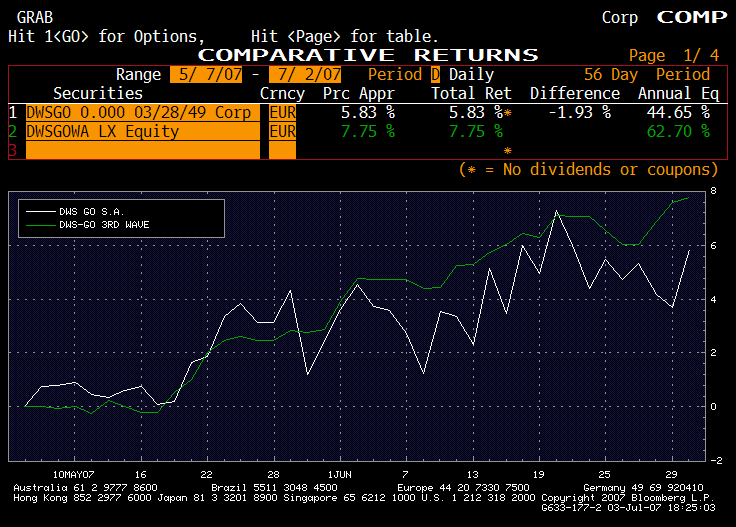Click the Annual Eq column header
The image size is (736, 527).
[678, 94]
